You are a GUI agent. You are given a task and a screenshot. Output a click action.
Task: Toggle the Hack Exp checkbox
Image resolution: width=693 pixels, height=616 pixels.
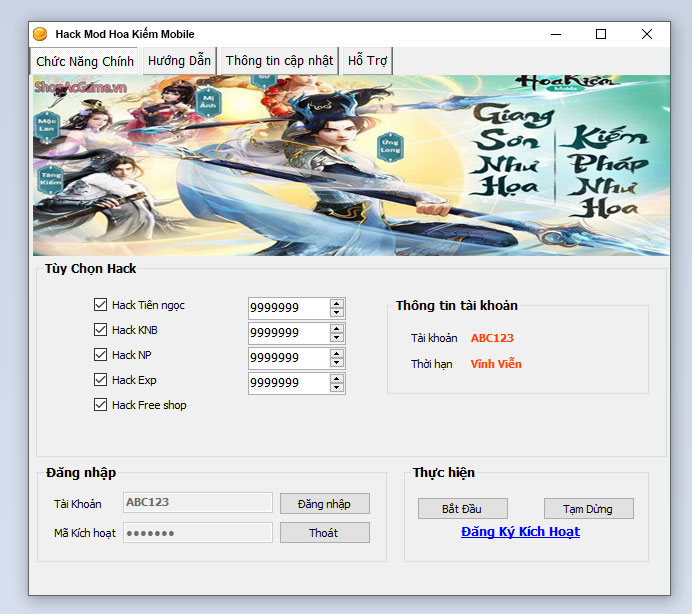[x=100, y=380]
